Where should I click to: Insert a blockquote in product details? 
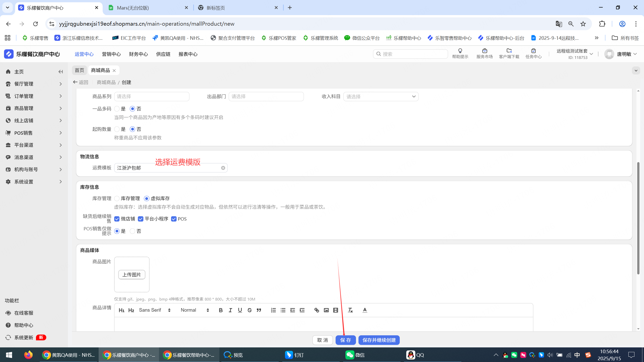(x=259, y=310)
